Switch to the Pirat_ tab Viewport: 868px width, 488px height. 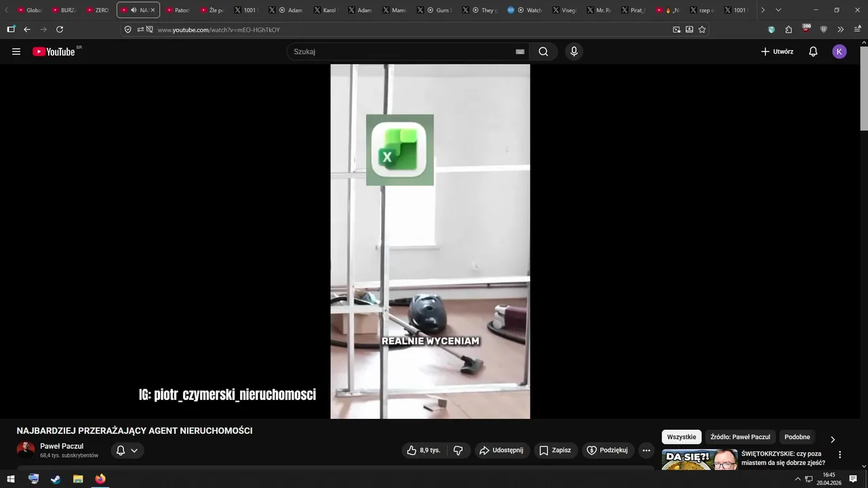tap(634, 10)
